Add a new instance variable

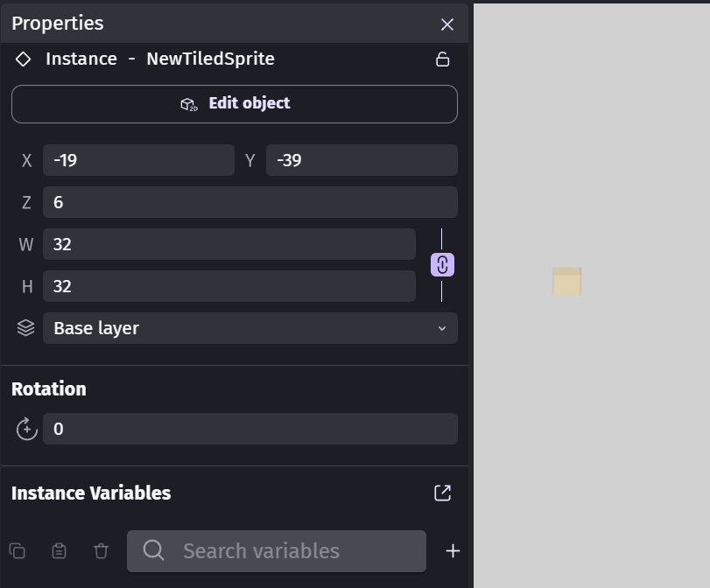(453, 551)
